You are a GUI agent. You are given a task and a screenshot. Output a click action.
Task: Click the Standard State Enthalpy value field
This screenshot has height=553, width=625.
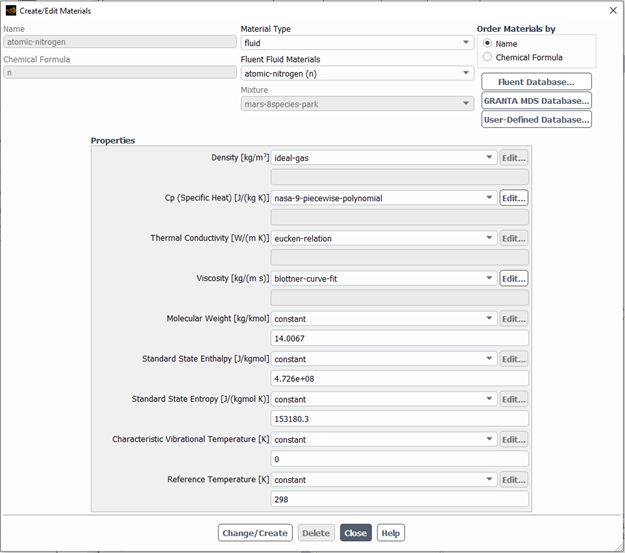[x=399, y=379]
